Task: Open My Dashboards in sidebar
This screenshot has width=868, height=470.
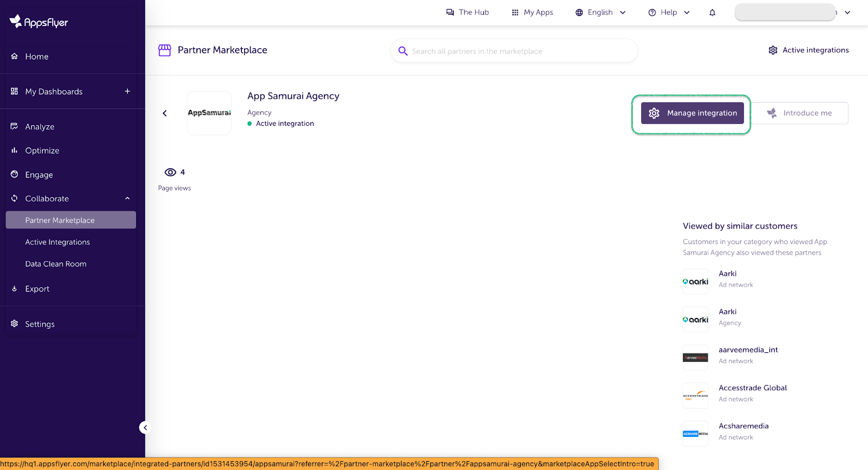Action: coord(54,92)
